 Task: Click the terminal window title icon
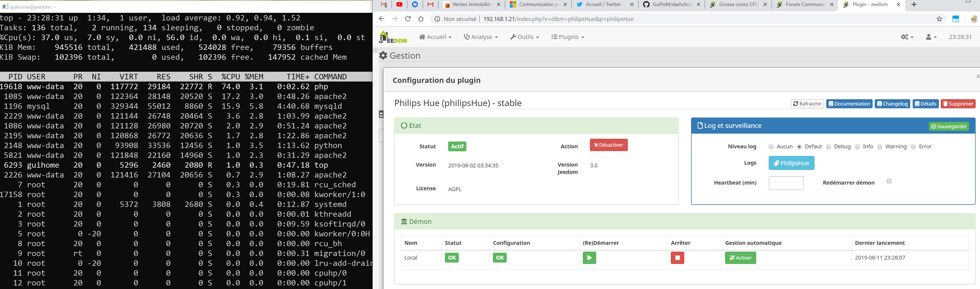(5, 7)
